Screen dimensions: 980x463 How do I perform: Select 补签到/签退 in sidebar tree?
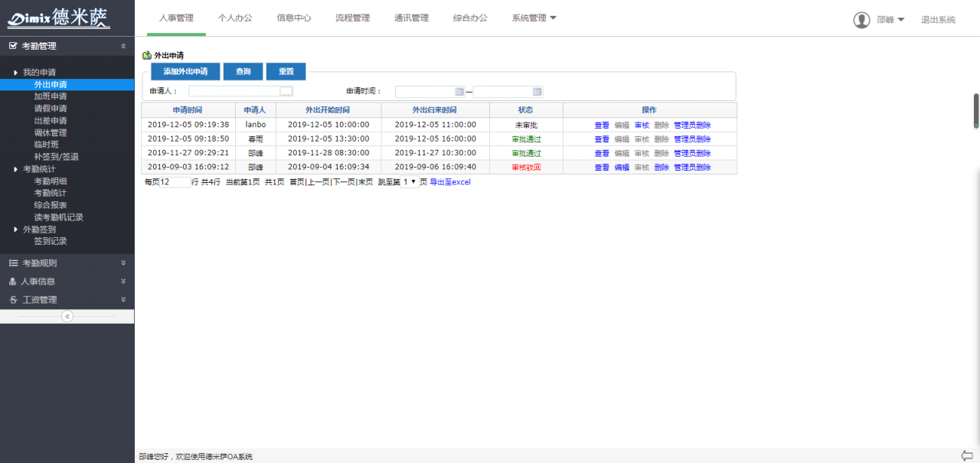[56, 157]
